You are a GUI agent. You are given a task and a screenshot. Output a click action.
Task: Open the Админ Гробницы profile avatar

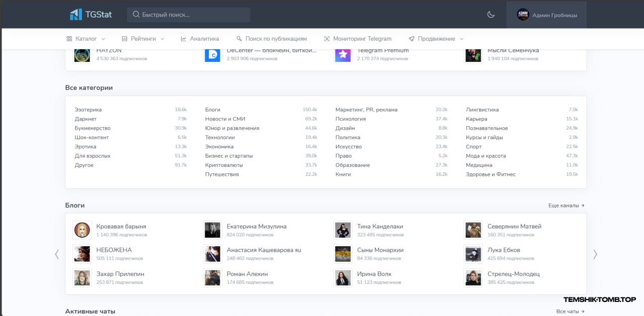coord(523,15)
